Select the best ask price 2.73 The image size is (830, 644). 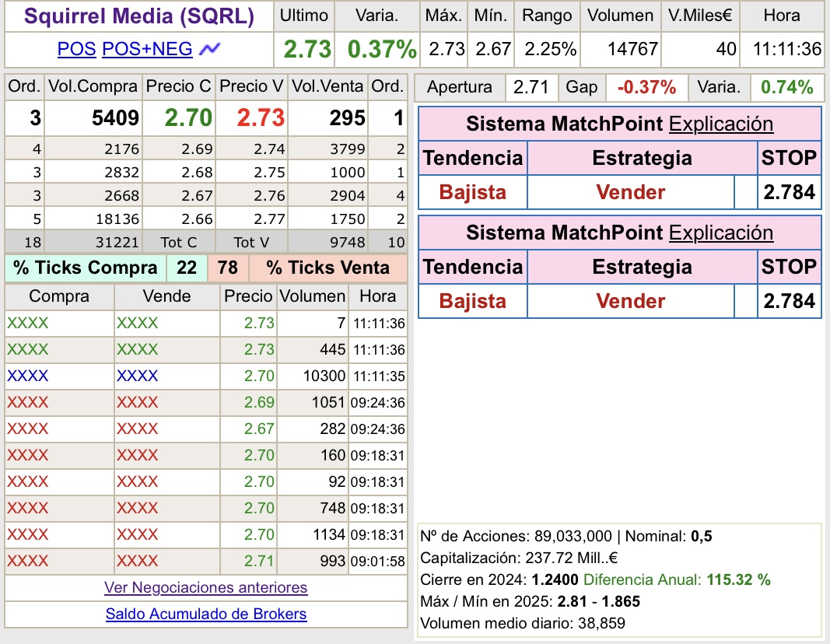[x=261, y=118]
